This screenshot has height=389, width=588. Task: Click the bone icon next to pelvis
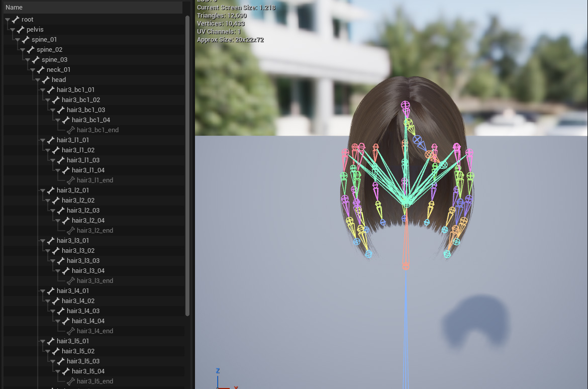(x=20, y=30)
